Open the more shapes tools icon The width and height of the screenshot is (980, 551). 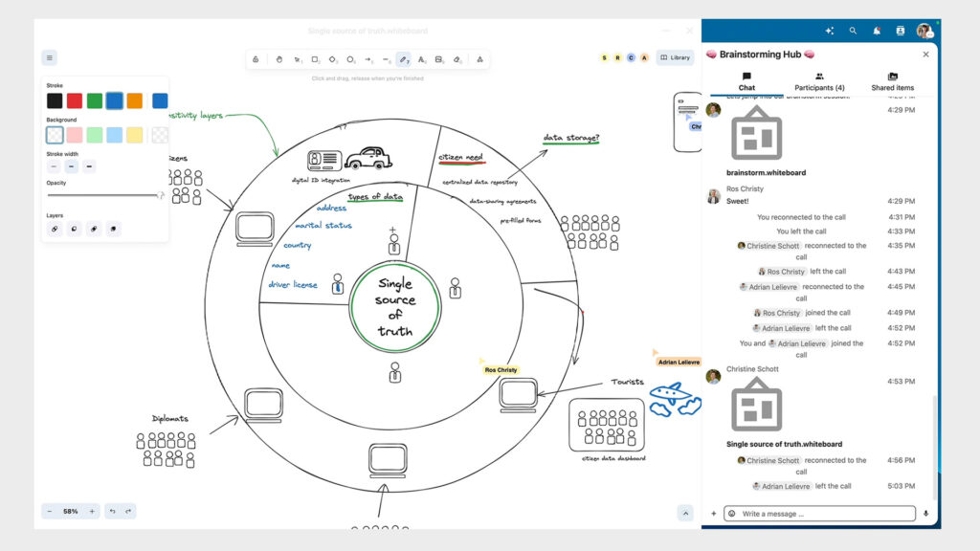[x=480, y=59]
